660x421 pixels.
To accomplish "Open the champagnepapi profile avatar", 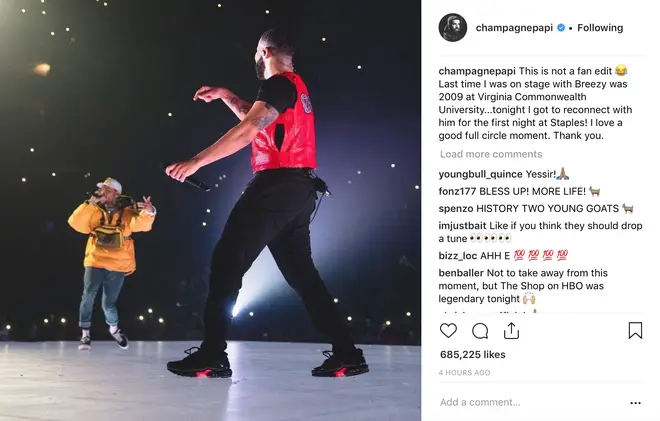I will click(453, 28).
